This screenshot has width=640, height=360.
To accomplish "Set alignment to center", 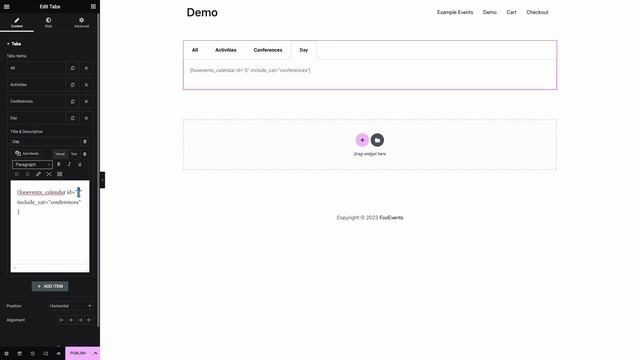I will click(x=71, y=320).
